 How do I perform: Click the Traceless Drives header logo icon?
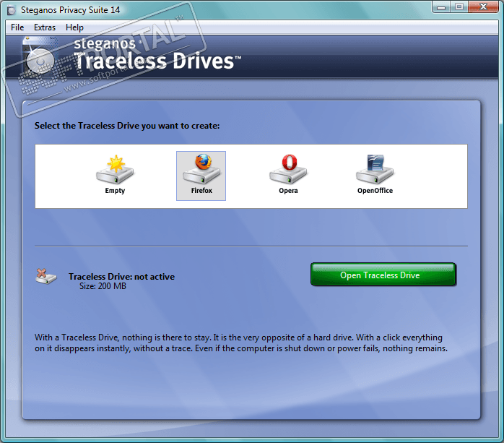tap(40, 57)
